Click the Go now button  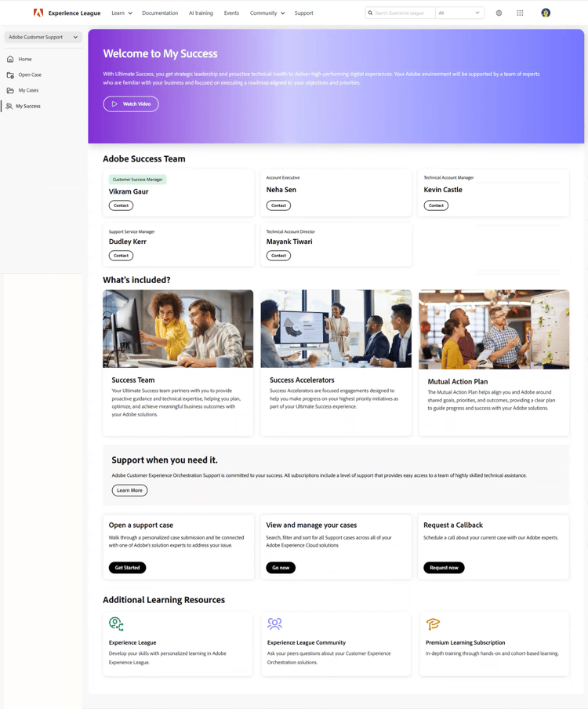281,568
